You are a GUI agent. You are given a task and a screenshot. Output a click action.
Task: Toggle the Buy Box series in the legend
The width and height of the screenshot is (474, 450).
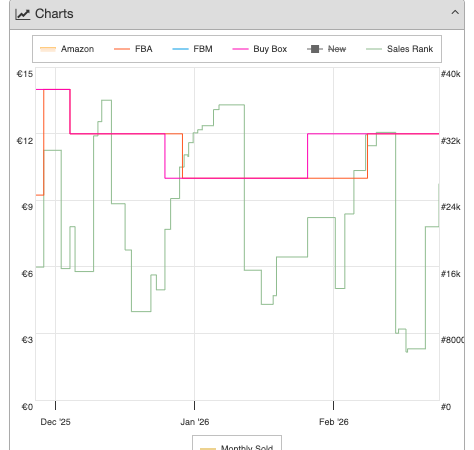tap(260, 49)
